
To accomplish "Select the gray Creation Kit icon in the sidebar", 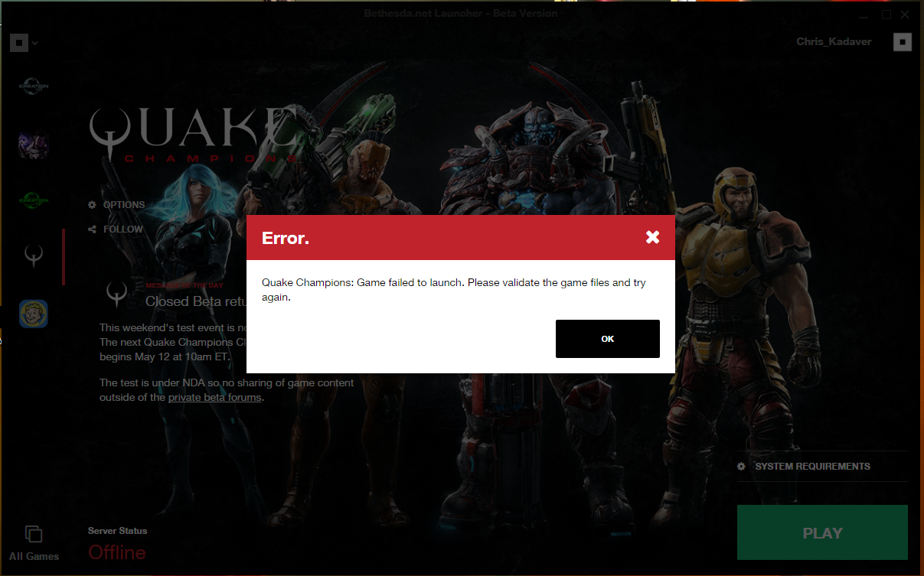I will tap(34, 86).
